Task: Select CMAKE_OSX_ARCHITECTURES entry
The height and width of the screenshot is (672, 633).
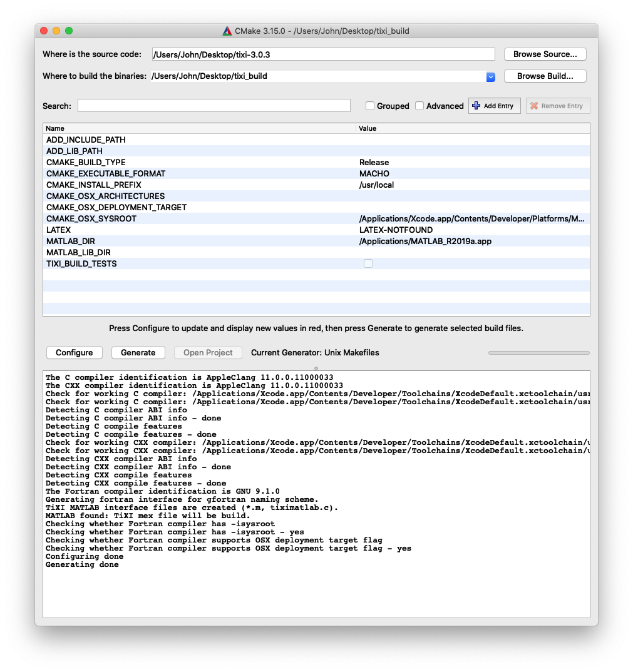Action: (x=105, y=196)
